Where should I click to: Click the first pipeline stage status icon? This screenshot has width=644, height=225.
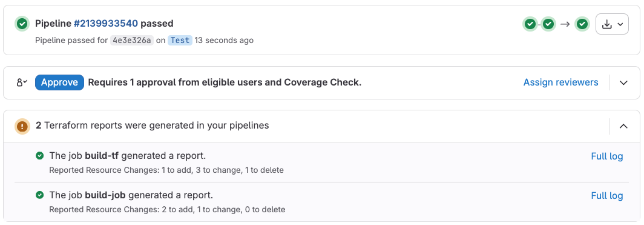point(530,24)
